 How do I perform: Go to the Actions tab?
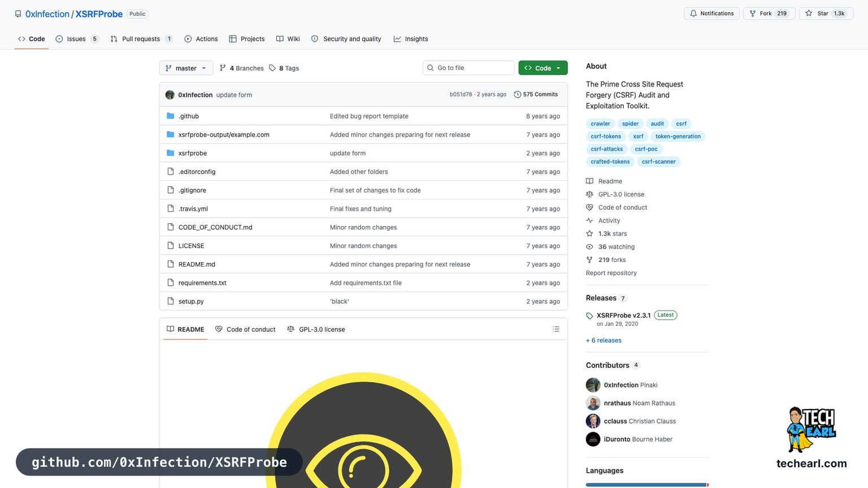(201, 39)
